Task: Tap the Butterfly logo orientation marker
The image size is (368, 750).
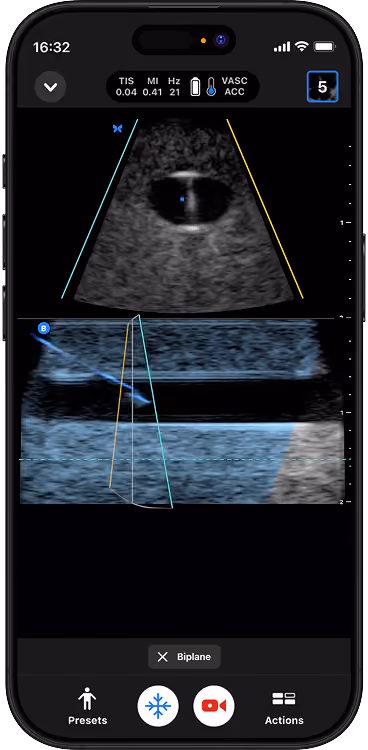Action: (x=118, y=128)
